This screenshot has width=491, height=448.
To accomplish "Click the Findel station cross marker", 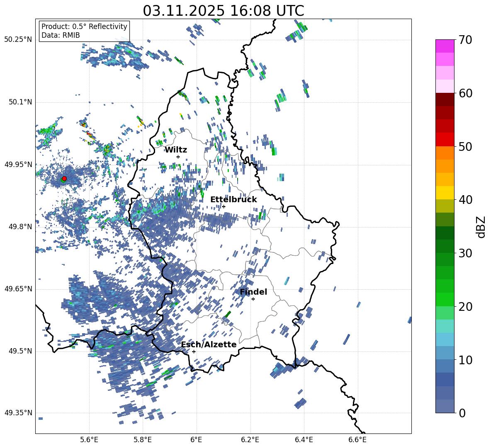I will click(253, 299).
